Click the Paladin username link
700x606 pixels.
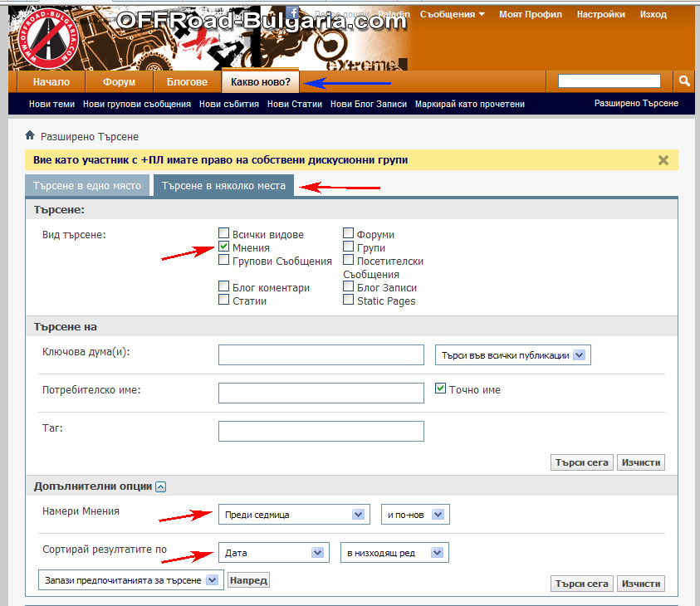coord(394,14)
